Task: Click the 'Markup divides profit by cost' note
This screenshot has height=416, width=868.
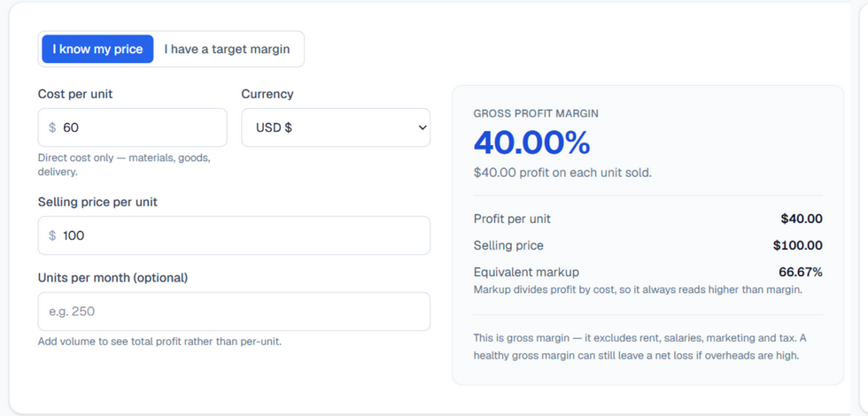Action: (638, 289)
